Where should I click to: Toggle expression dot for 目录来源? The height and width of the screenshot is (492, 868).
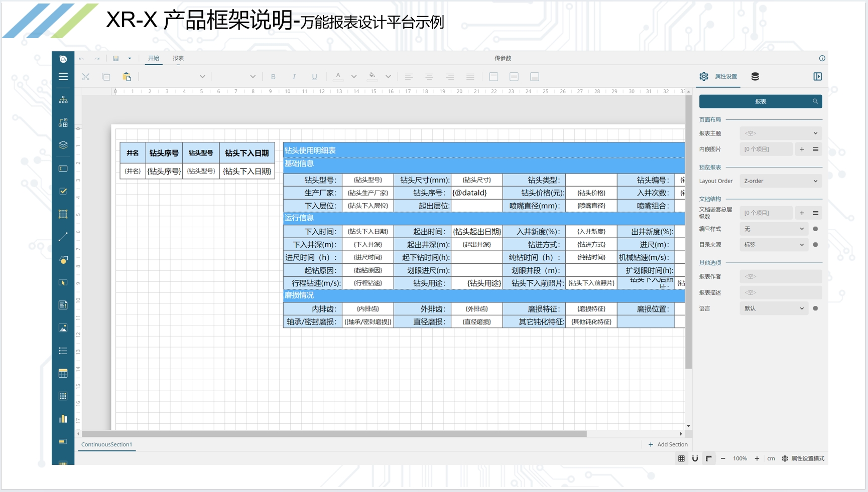(815, 245)
